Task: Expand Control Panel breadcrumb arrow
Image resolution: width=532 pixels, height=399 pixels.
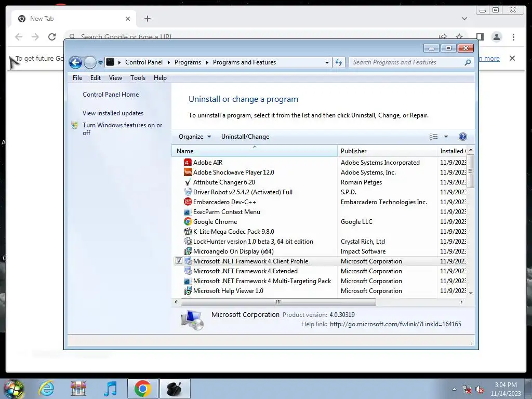Action: click(x=169, y=62)
